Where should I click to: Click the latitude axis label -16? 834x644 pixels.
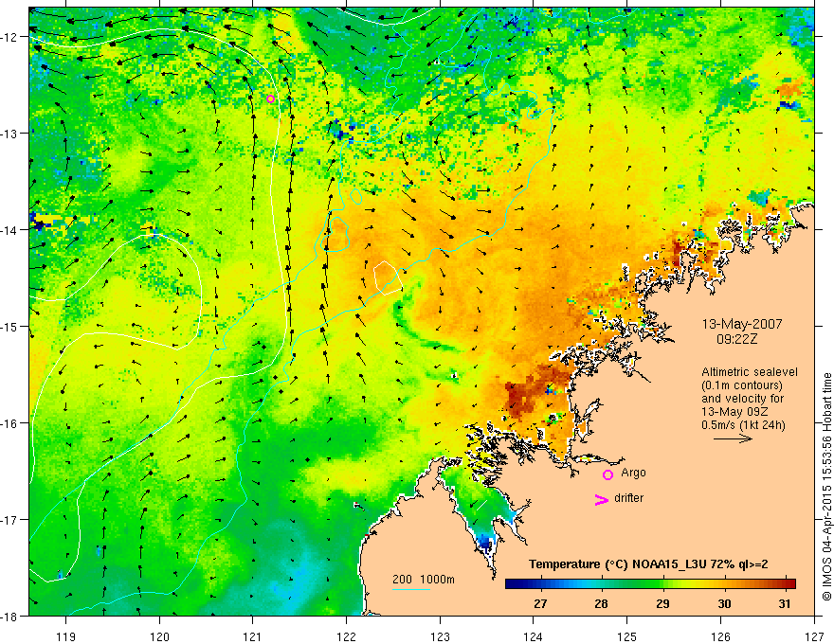tap(9, 423)
